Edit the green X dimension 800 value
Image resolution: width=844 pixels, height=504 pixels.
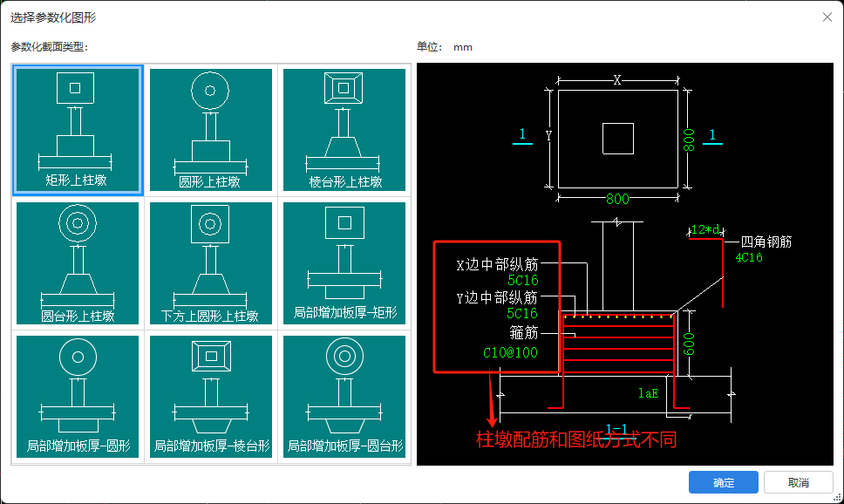pyautogui.click(x=617, y=199)
